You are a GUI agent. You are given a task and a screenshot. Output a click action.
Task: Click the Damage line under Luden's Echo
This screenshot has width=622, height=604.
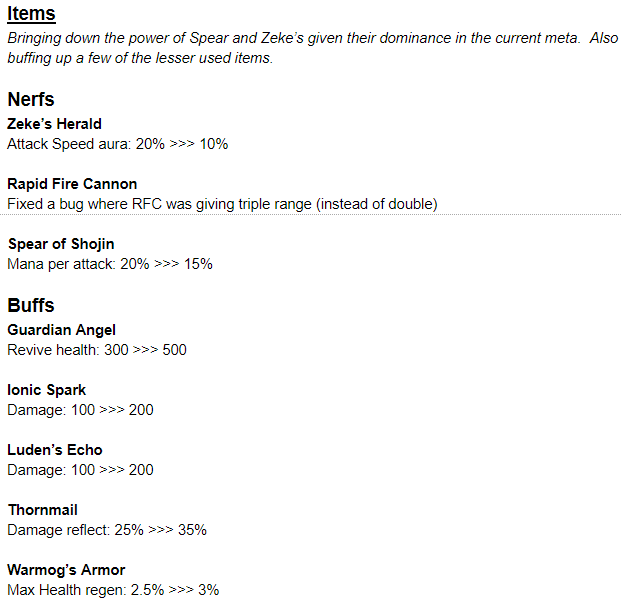point(80,470)
